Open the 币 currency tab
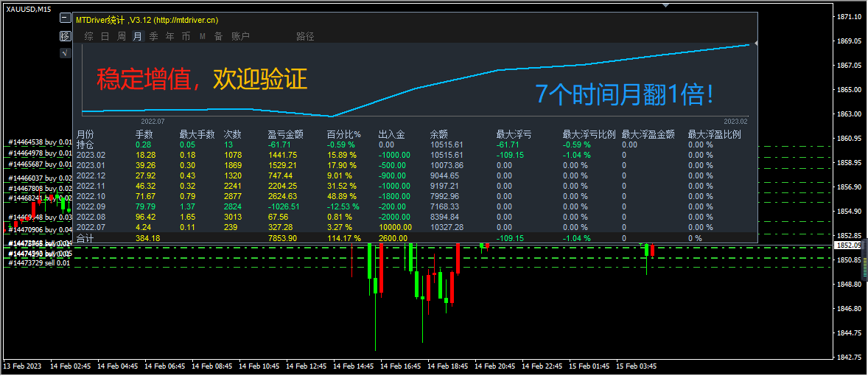 [x=186, y=37]
